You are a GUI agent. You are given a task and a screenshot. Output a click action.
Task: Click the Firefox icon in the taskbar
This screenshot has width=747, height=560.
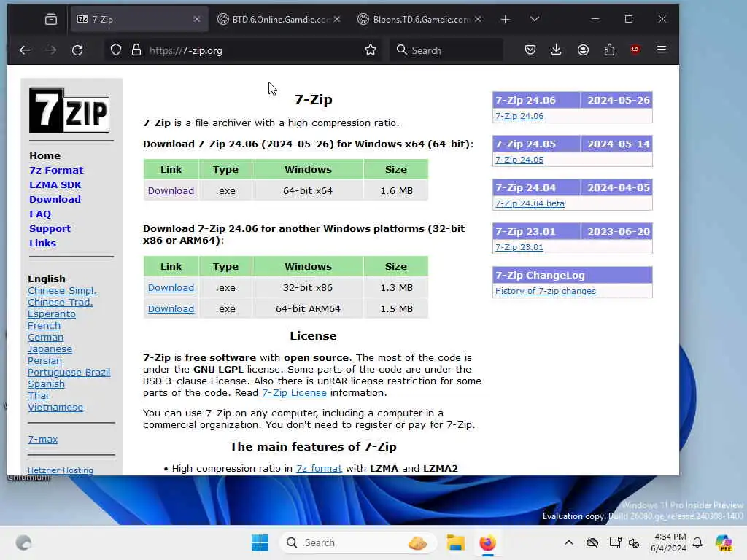click(x=487, y=542)
